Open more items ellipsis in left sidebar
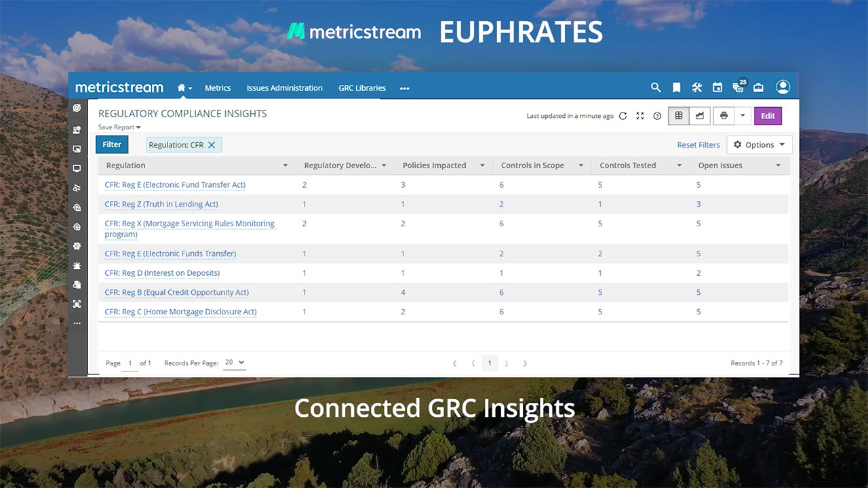The image size is (868, 488). (77, 323)
